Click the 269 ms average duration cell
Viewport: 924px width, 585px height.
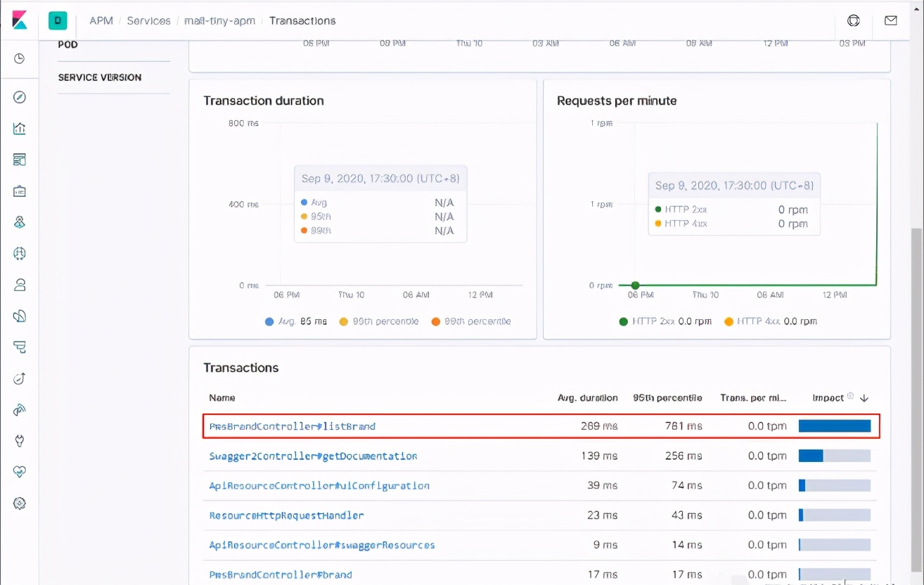(x=598, y=426)
